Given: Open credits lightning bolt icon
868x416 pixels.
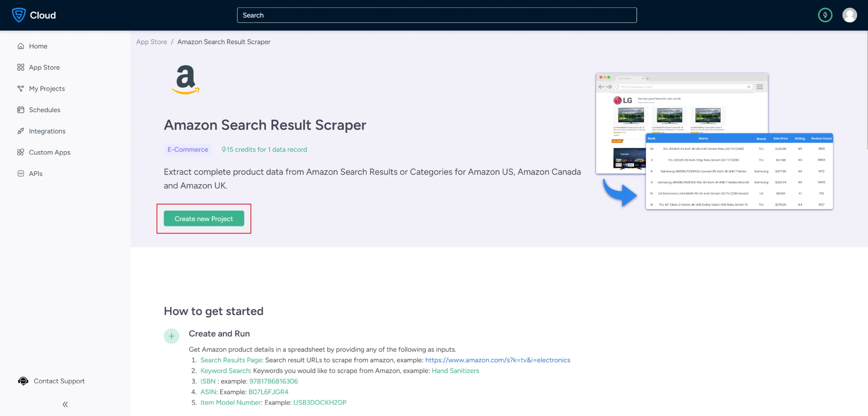Looking at the screenshot, I should (x=825, y=15).
